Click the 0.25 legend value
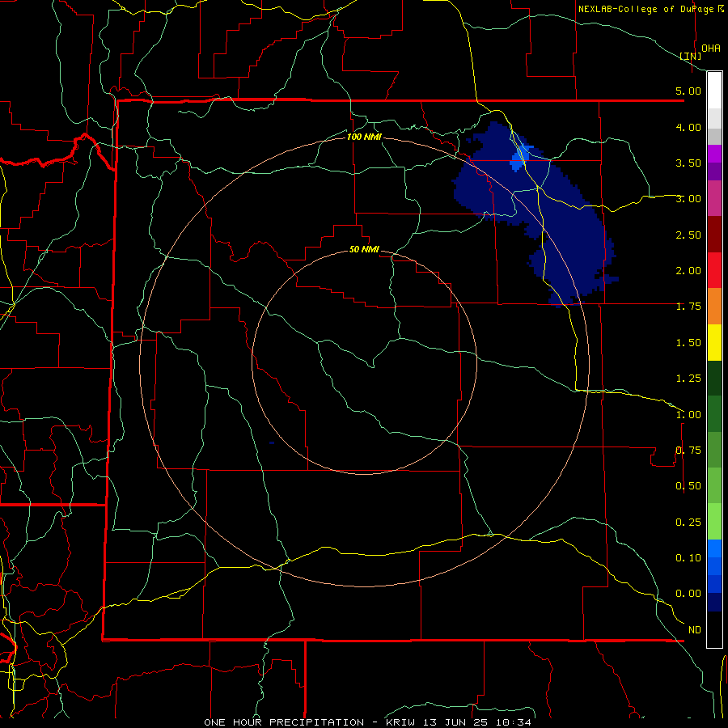This screenshot has width=728, height=728. [x=688, y=523]
